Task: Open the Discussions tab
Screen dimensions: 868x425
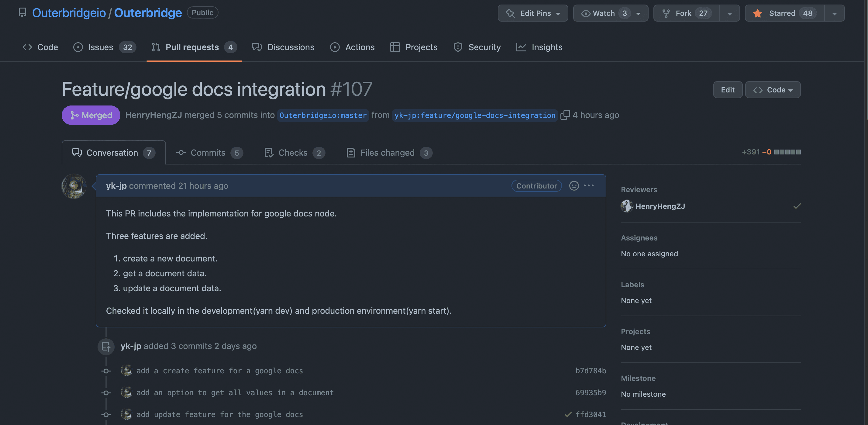Action: click(283, 47)
